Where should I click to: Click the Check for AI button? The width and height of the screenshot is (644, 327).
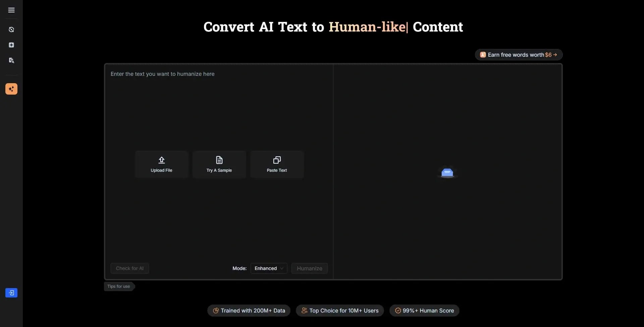pyautogui.click(x=129, y=268)
